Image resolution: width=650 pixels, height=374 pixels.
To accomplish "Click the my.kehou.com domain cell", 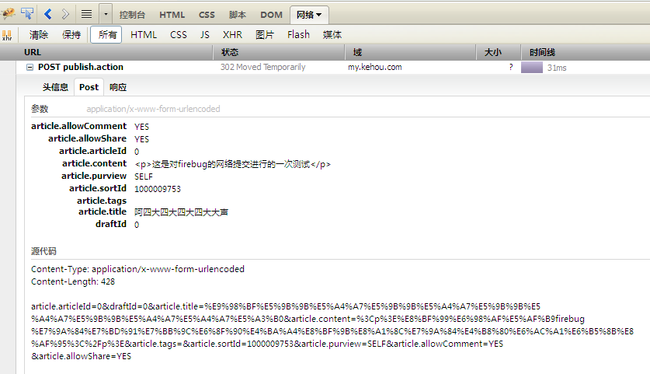I will click(375, 67).
